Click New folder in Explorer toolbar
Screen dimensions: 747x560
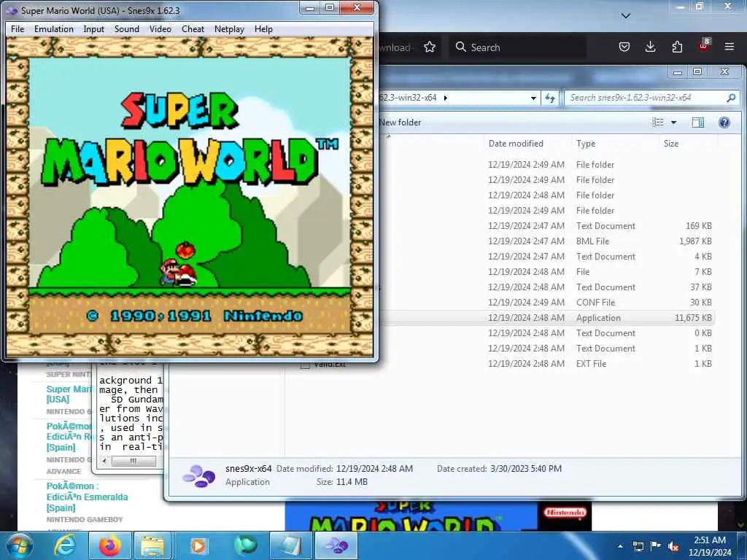[400, 122]
